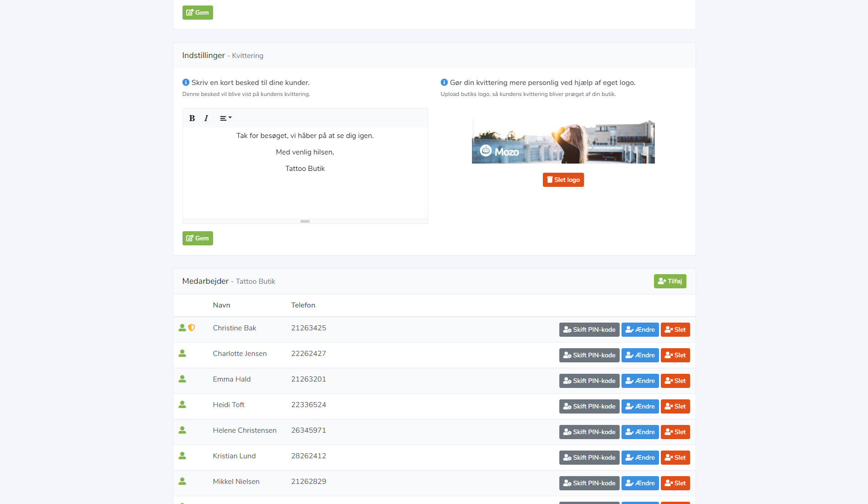Toggle bold formatting in receipt editor
Screen dimensions: 868x504
coord(192,118)
